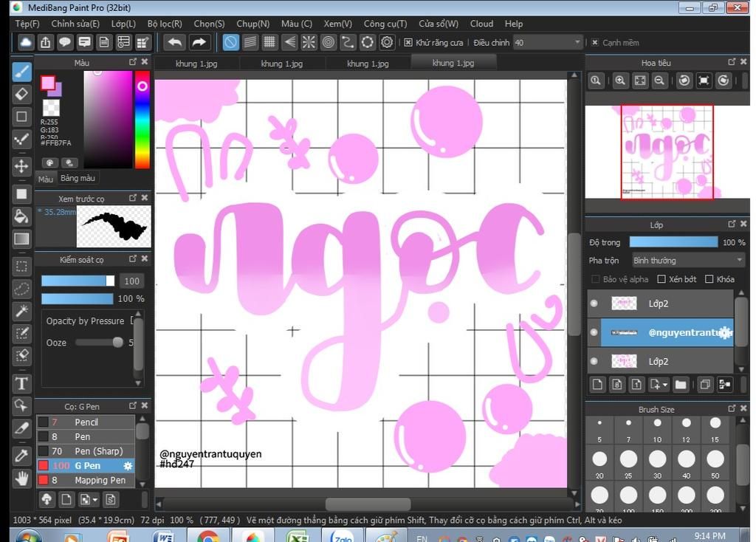Detach the Màu color panel
This screenshot has width=756, height=542.
[133, 62]
